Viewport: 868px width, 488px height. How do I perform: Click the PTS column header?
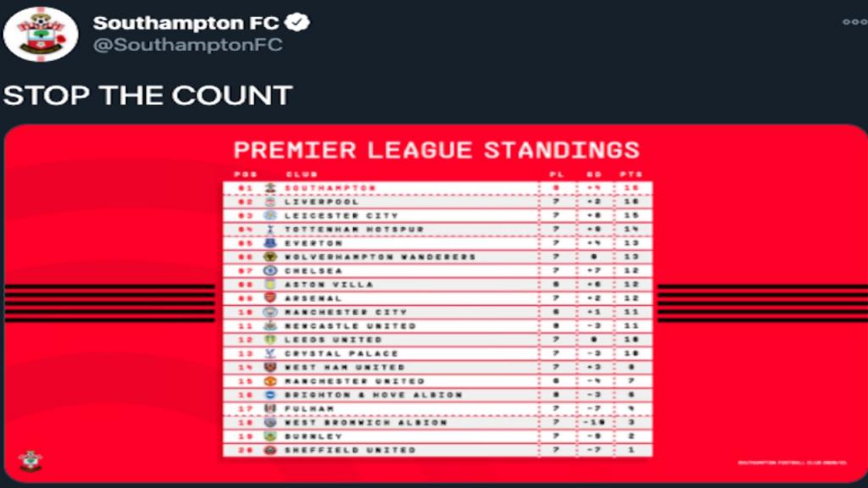(x=631, y=175)
